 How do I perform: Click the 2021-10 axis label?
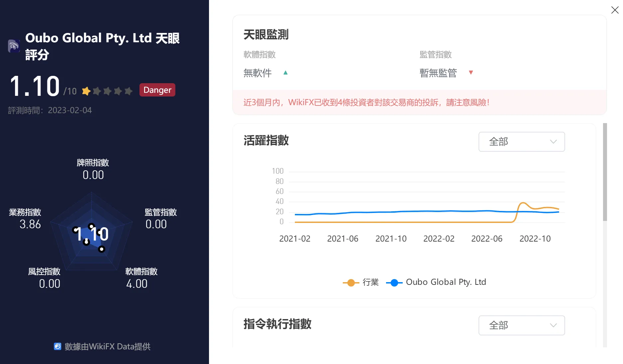coord(391,239)
